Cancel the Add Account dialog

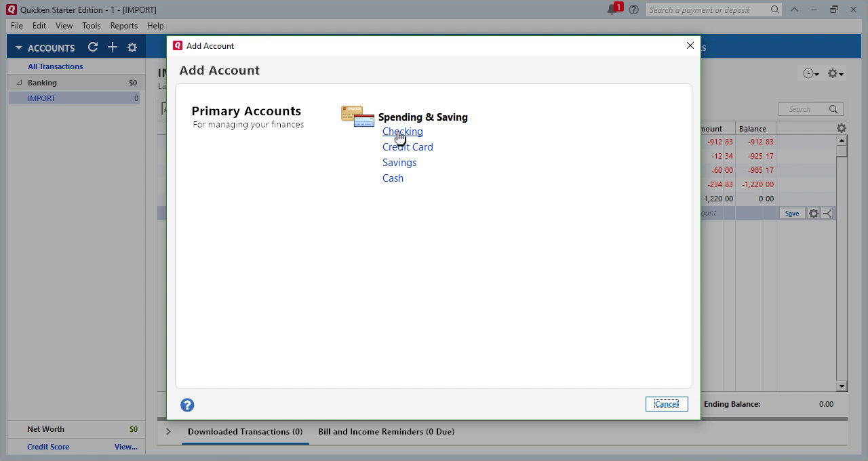tap(666, 403)
